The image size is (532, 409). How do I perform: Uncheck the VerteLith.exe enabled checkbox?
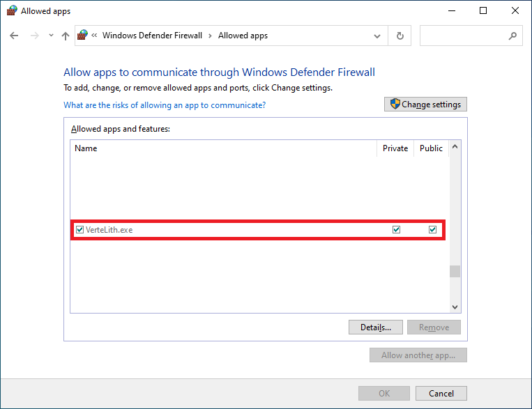(79, 230)
